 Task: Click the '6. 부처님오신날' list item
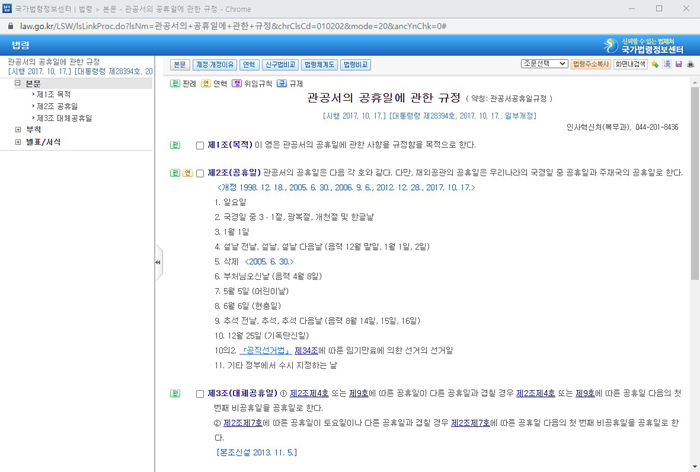(x=268, y=276)
